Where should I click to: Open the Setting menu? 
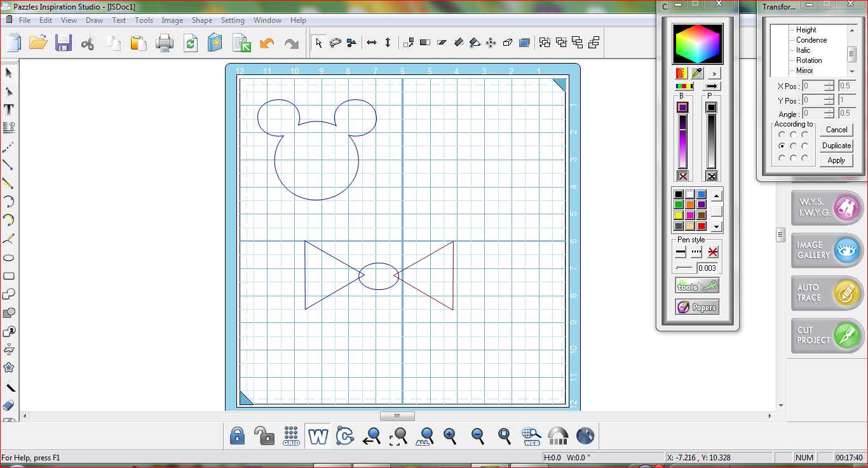click(233, 20)
